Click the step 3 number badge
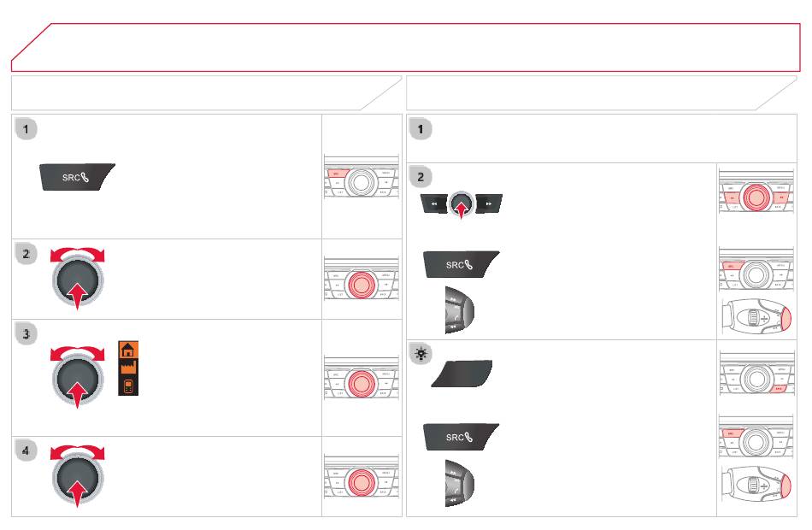Viewport: 812px width, 530px height. pyautogui.click(x=26, y=334)
